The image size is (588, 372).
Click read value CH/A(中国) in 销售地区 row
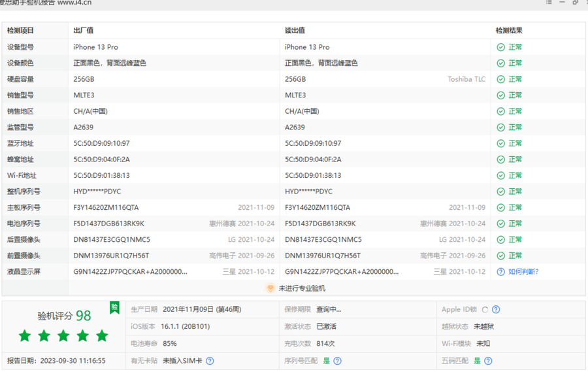pyautogui.click(x=302, y=112)
